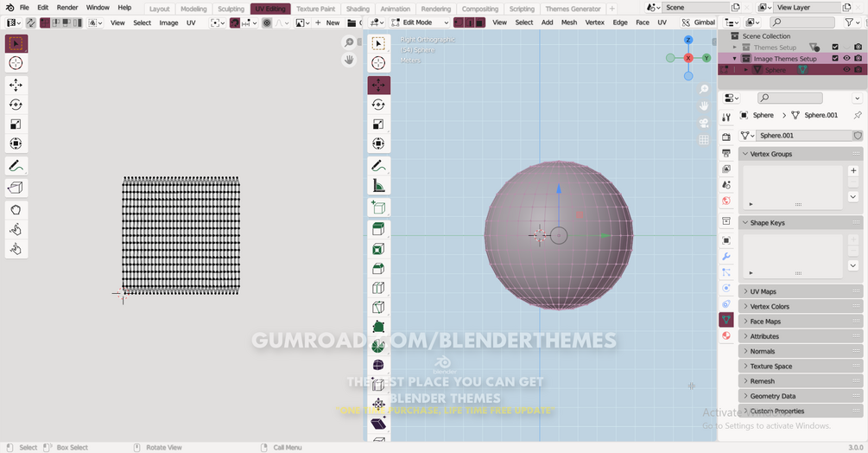
Task: Expand the Normals panel
Action: [801, 351]
